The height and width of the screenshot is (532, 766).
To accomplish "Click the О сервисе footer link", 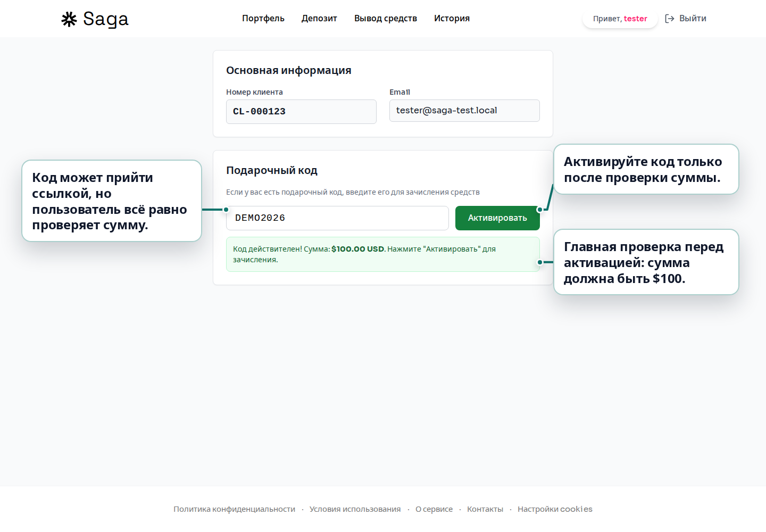I will coord(434,509).
